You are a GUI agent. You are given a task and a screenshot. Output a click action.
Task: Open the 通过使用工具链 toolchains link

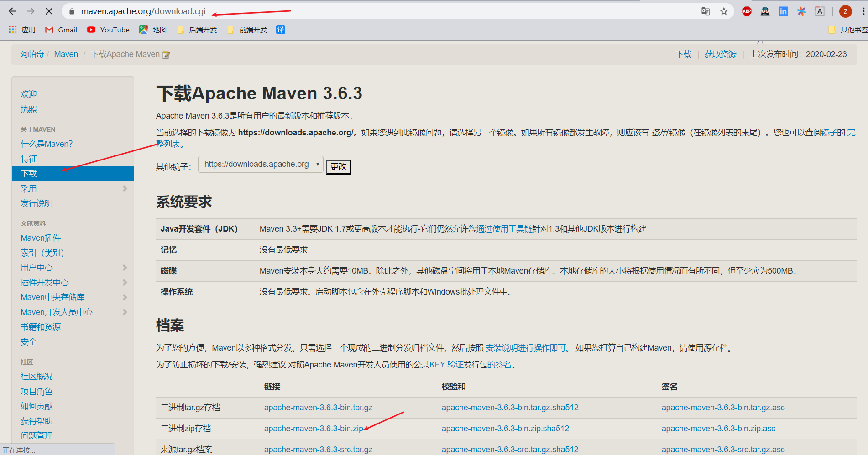pos(505,228)
